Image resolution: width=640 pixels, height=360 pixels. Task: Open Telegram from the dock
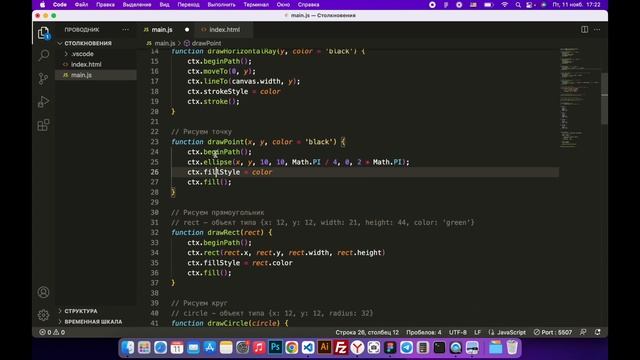[407, 347]
